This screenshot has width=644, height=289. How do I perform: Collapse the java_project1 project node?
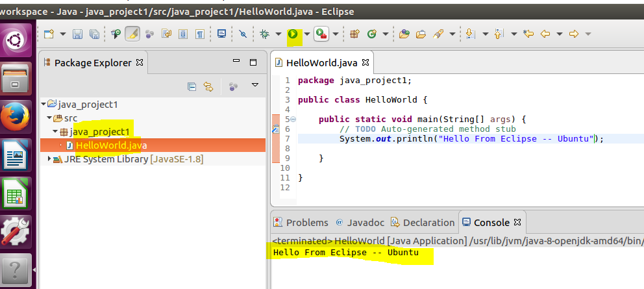43,105
